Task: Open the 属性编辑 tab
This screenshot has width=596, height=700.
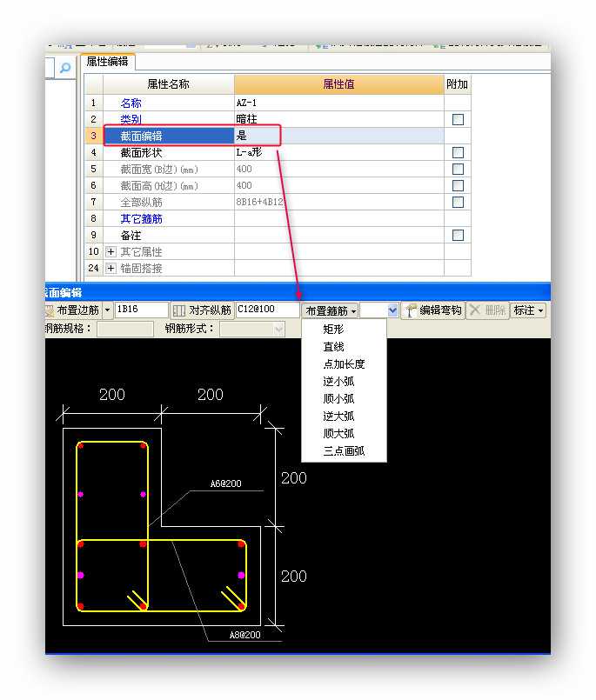Action: [x=107, y=62]
